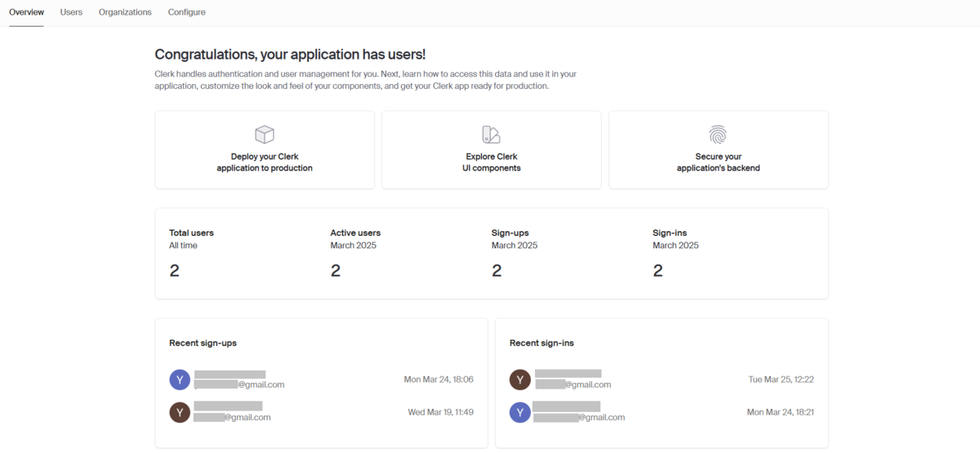Select the sign-up dated Wed Mar 19, 11:49
980x453 pixels.
pos(321,412)
